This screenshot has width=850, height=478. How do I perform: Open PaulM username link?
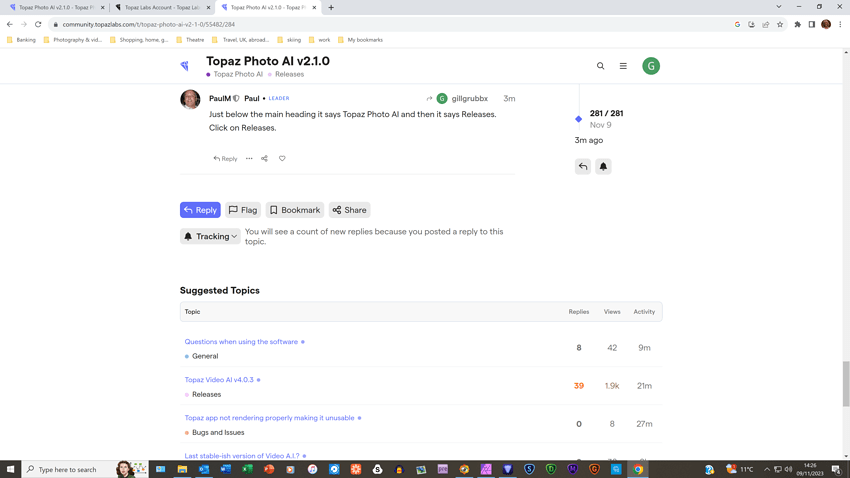coord(220,99)
